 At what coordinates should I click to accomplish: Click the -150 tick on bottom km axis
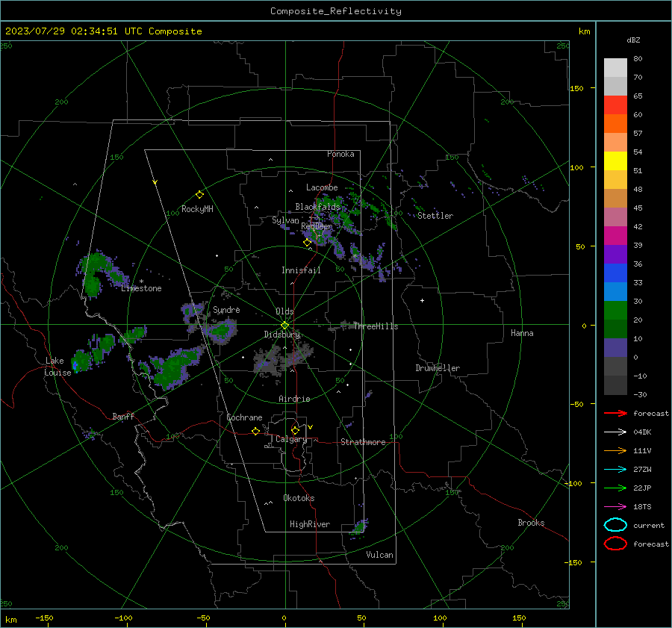(44, 618)
